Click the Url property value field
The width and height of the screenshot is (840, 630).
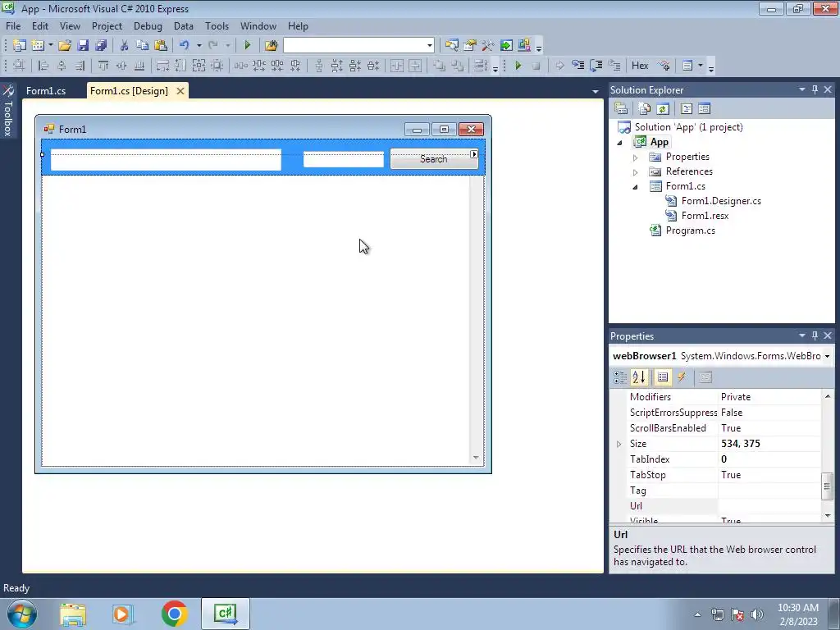point(769,505)
